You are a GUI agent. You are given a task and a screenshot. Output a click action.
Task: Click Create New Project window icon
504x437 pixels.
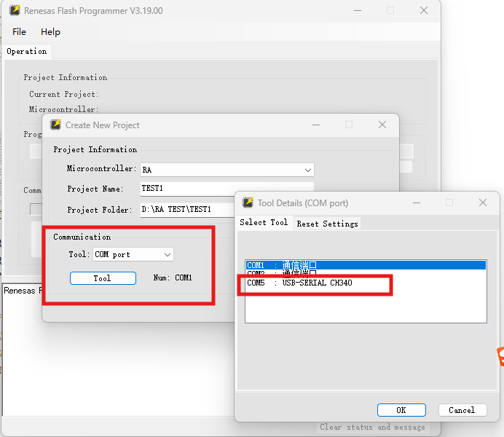point(55,125)
